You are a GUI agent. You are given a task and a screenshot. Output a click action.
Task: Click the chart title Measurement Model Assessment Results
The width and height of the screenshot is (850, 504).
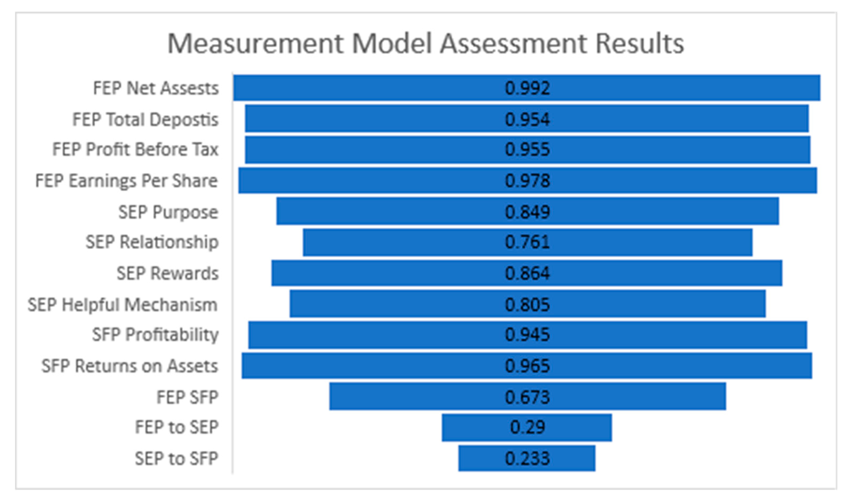pos(426,44)
